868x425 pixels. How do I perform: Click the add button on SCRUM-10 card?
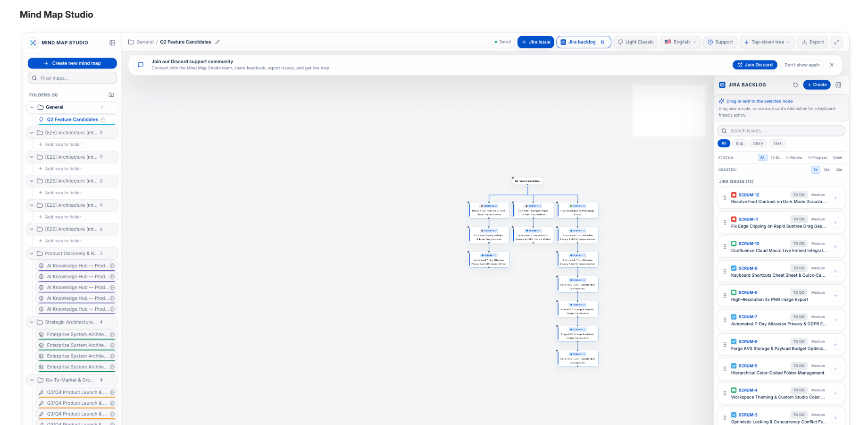835,247
